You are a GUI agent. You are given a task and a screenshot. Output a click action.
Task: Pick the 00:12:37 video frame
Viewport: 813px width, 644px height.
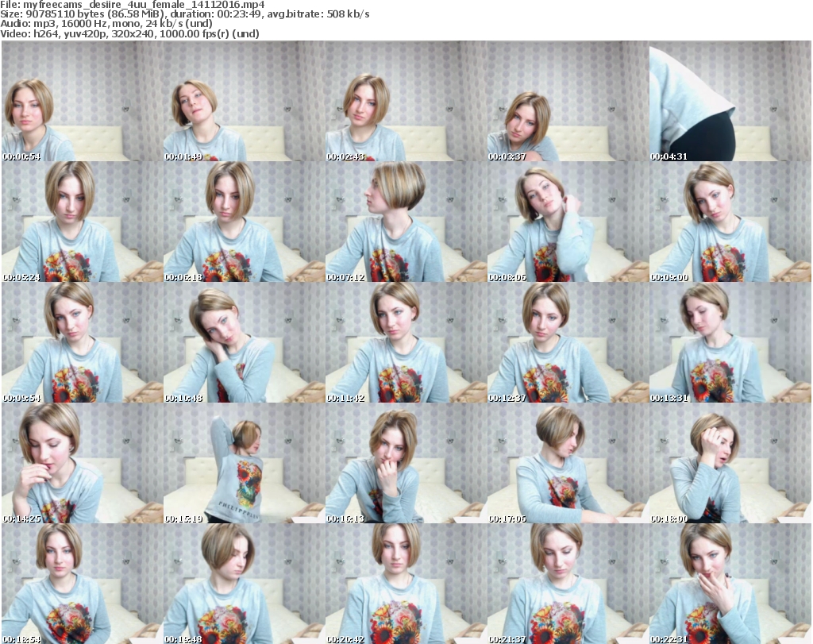click(x=568, y=343)
